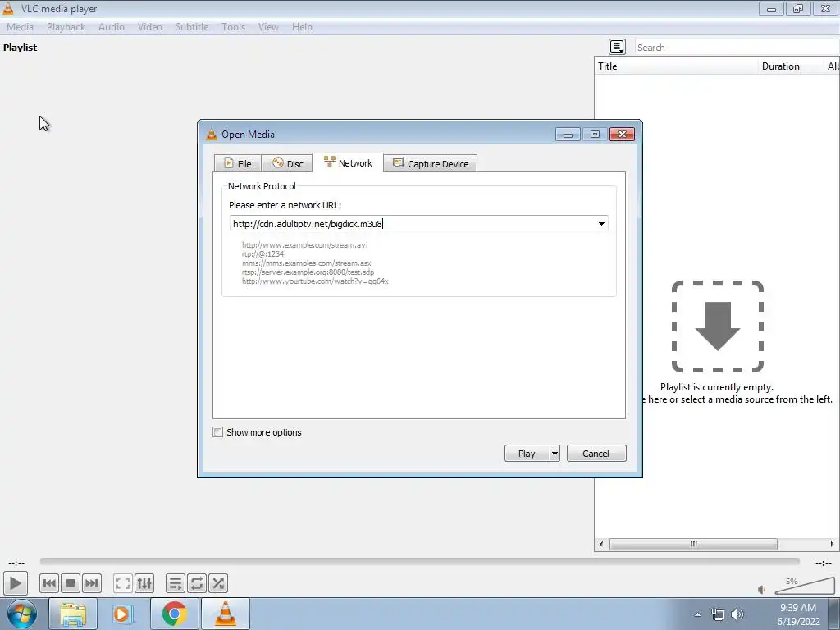Click the Playlist heading in the left panel
Viewport: 840px width, 630px height.
click(x=20, y=47)
